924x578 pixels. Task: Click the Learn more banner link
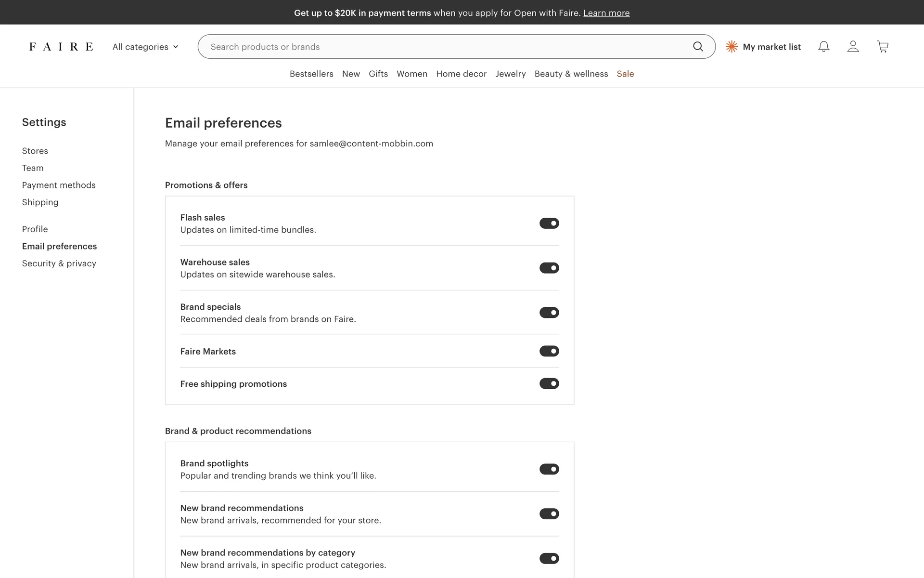pos(606,13)
